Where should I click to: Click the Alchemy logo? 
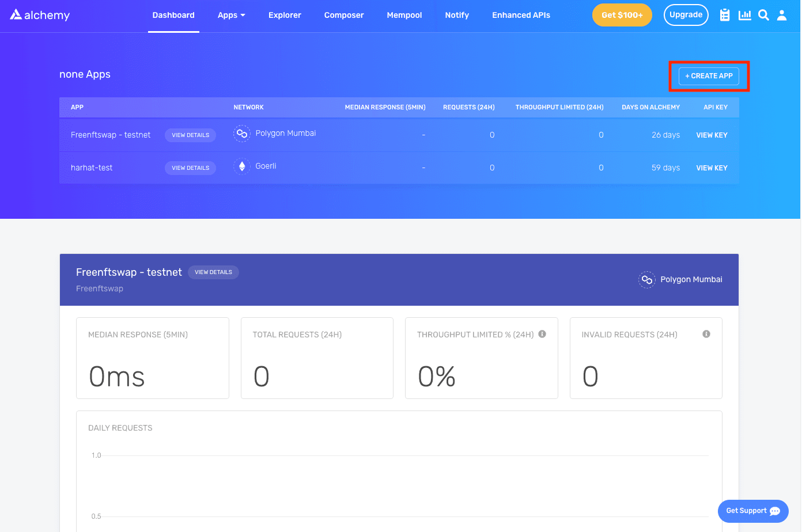tap(40, 15)
